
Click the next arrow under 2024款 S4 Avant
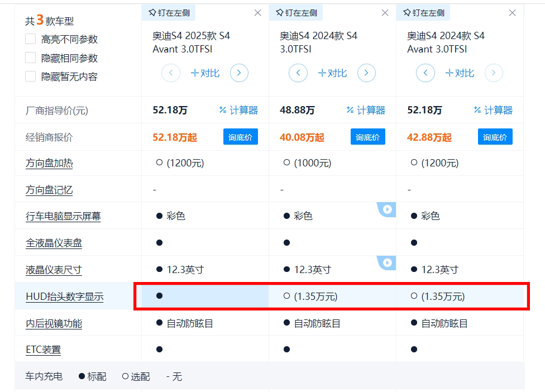[494, 73]
